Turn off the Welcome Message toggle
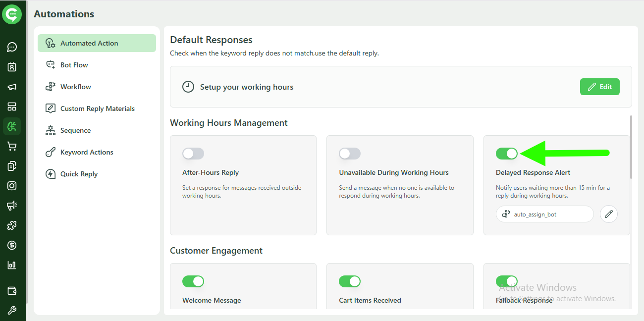The width and height of the screenshot is (644, 321). coord(193,281)
